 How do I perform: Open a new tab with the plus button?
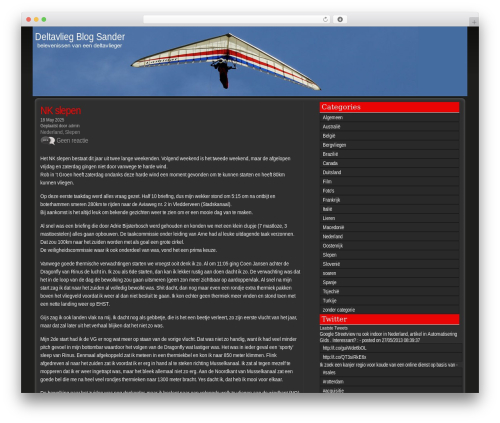click(x=474, y=22)
